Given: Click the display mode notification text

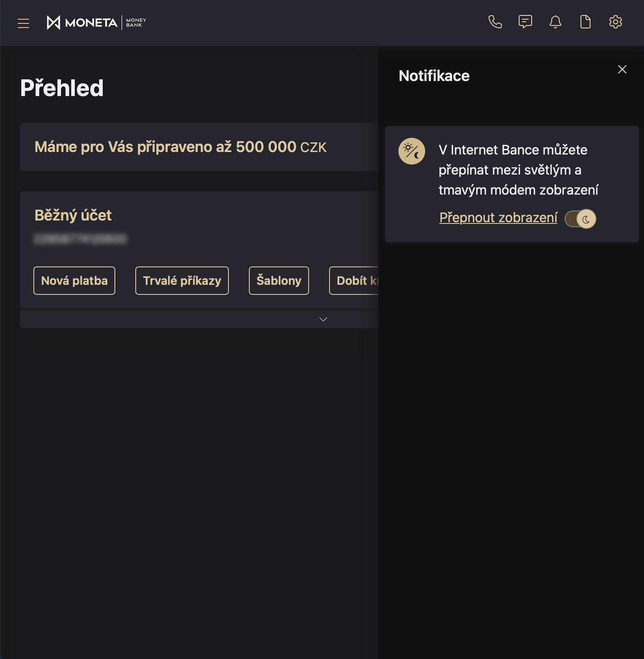Looking at the screenshot, I should pyautogui.click(x=518, y=170).
